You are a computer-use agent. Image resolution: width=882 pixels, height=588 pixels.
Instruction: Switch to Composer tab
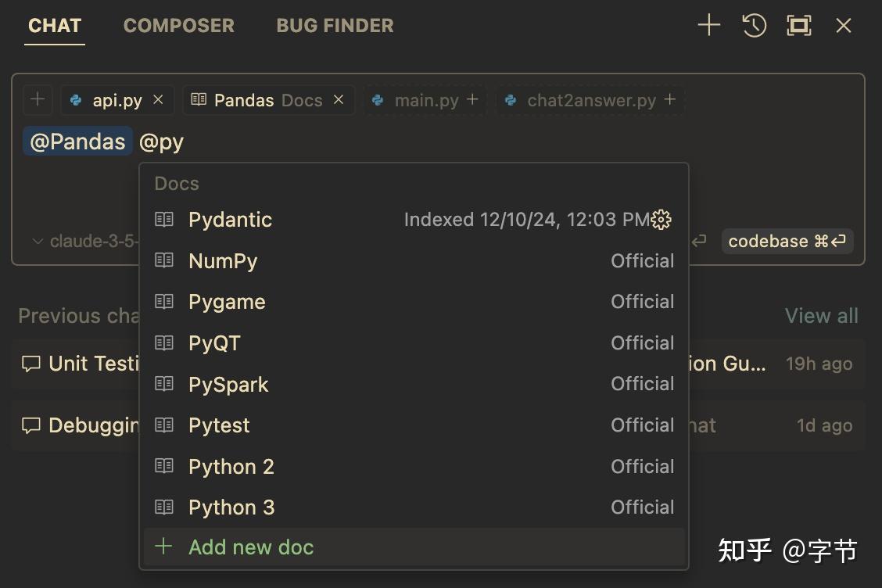pos(178,25)
